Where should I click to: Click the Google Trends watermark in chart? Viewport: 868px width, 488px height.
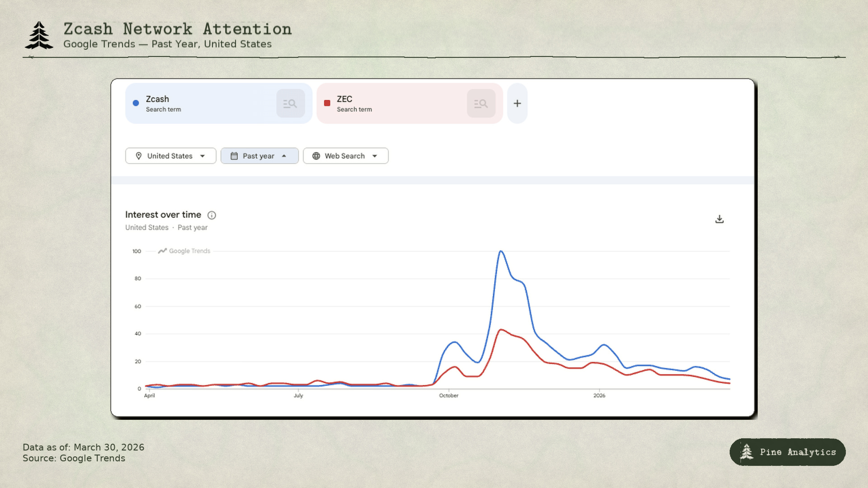click(x=184, y=251)
